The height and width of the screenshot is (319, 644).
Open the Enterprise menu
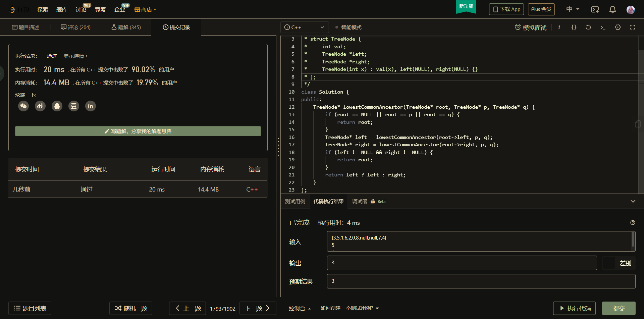click(x=120, y=9)
